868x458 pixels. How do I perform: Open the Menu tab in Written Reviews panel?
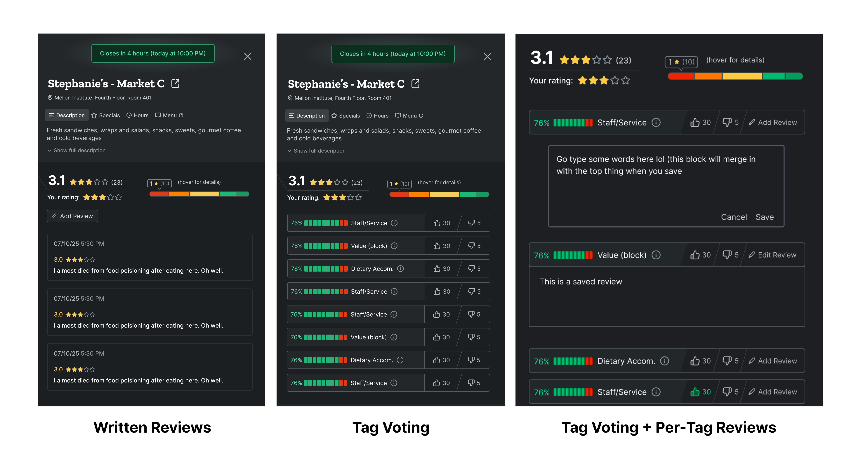pyautogui.click(x=169, y=115)
